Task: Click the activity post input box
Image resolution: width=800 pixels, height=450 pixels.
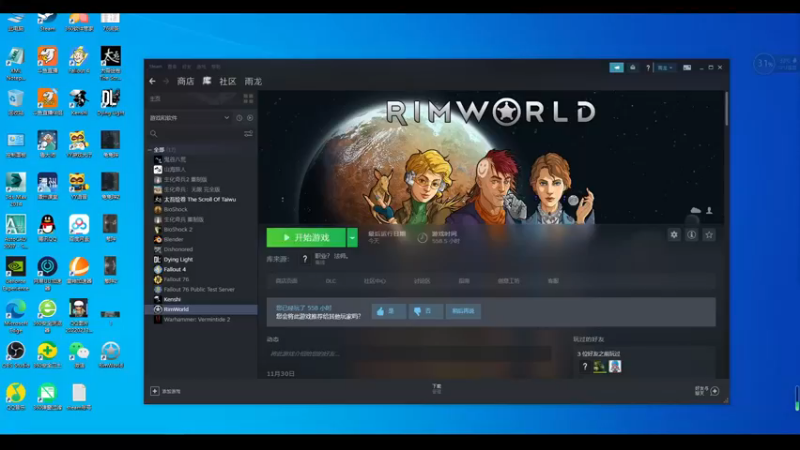Action: click(409, 354)
